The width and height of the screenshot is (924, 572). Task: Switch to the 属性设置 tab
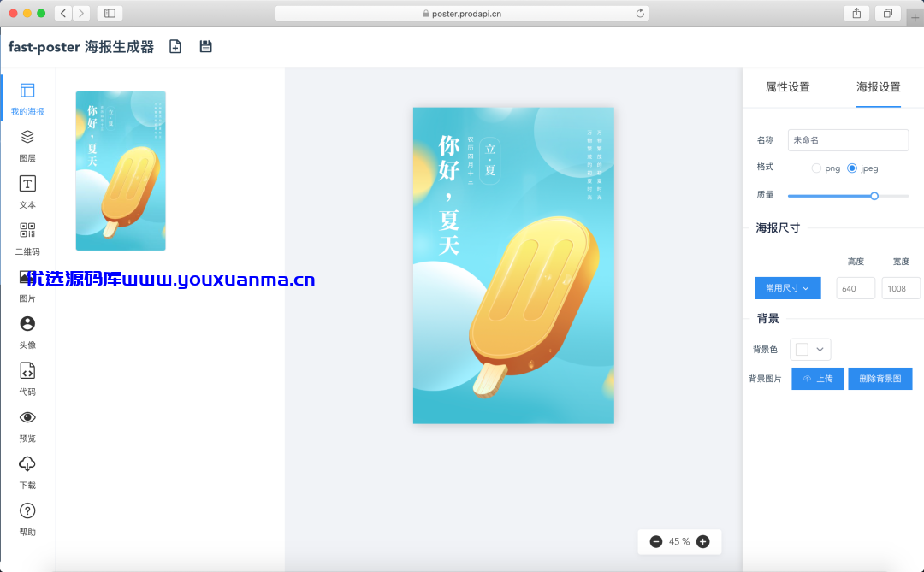click(787, 87)
